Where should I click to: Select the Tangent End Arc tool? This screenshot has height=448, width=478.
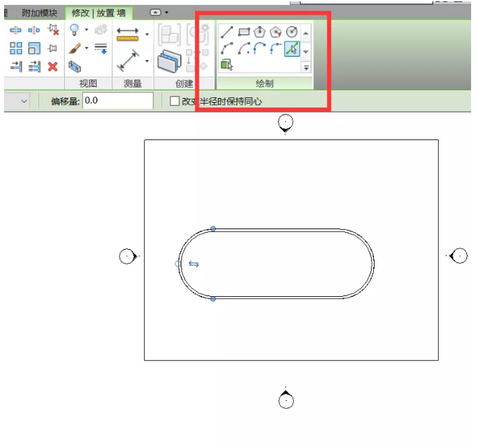click(260, 49)
